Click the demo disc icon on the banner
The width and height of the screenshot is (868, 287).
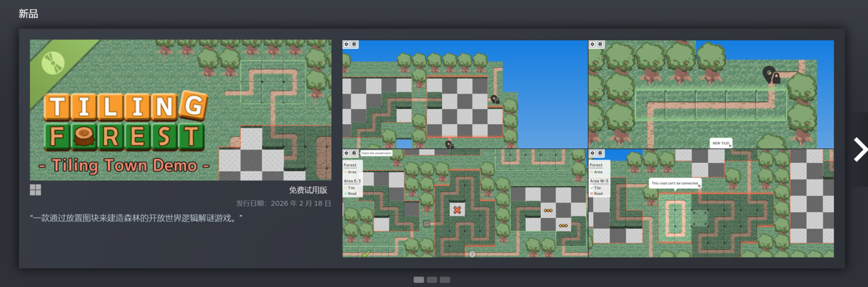[x=53, y=63]
